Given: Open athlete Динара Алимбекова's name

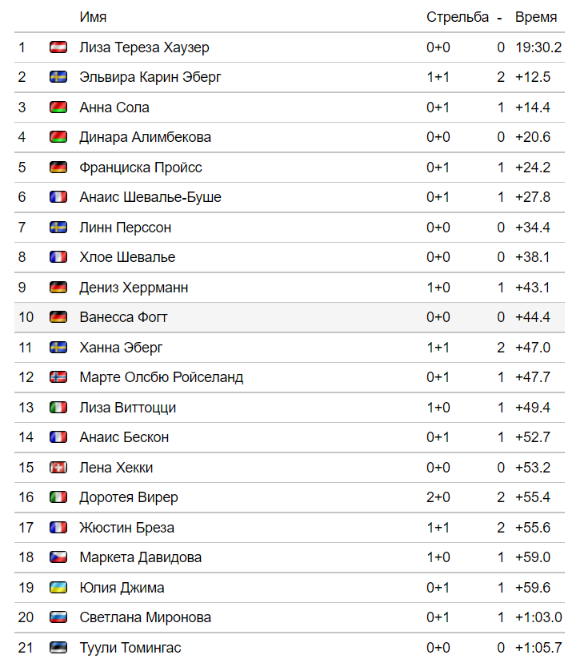Looking at the screenshot, I should [x=145, y=137].
